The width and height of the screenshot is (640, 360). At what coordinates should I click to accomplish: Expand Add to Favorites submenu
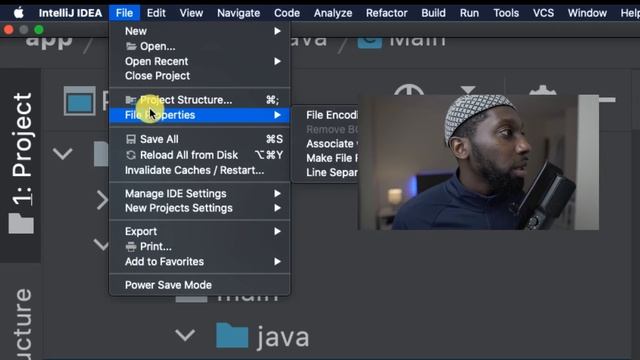click(x=200, y=262)
